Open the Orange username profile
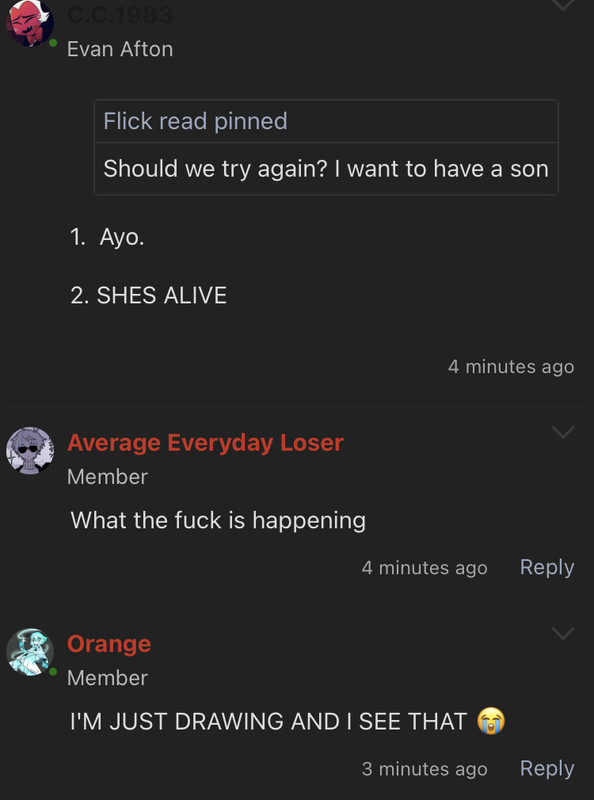The width and height of the screenshot is (594, 800). [109, 644]
